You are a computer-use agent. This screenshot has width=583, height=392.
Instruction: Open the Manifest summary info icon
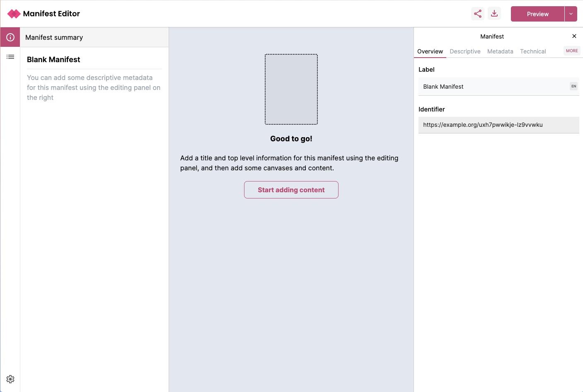pos(10,37)
